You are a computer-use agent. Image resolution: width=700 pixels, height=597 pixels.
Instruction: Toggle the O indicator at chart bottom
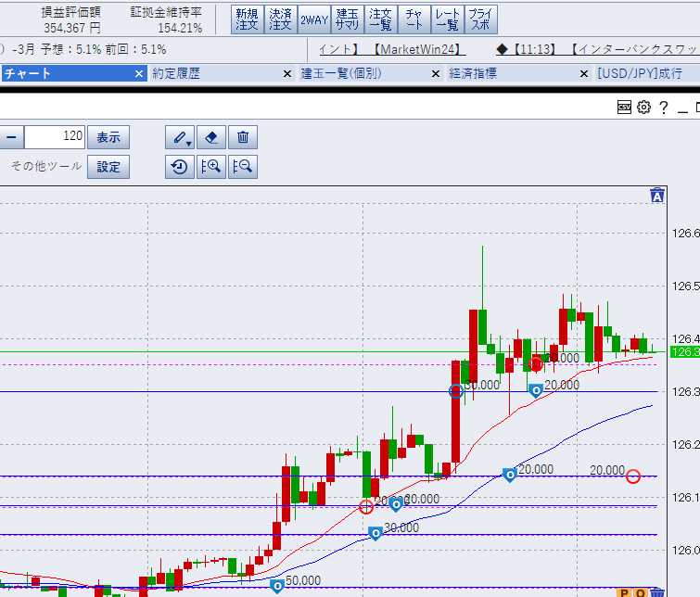(640, 592)
